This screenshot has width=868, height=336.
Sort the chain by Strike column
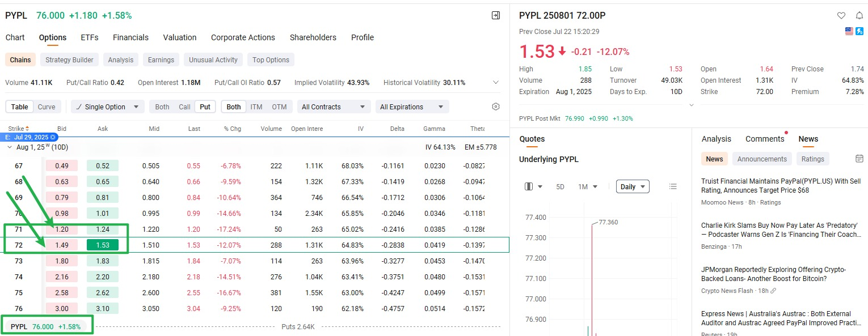(18, 129)
